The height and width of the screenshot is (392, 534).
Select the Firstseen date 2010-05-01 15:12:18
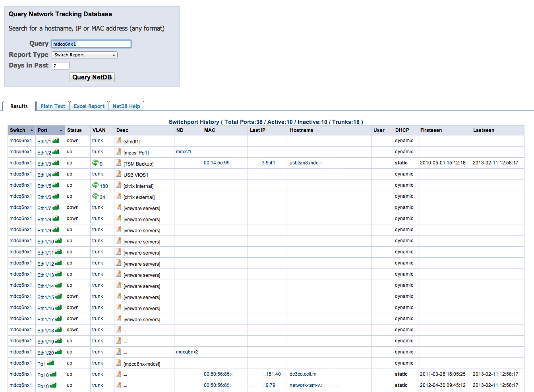443,163
